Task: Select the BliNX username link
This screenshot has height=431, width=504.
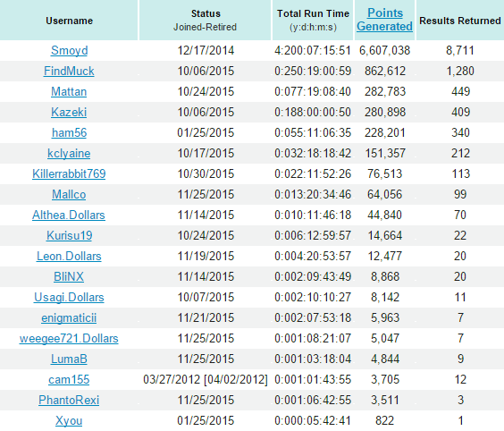Action: point(69,277)
